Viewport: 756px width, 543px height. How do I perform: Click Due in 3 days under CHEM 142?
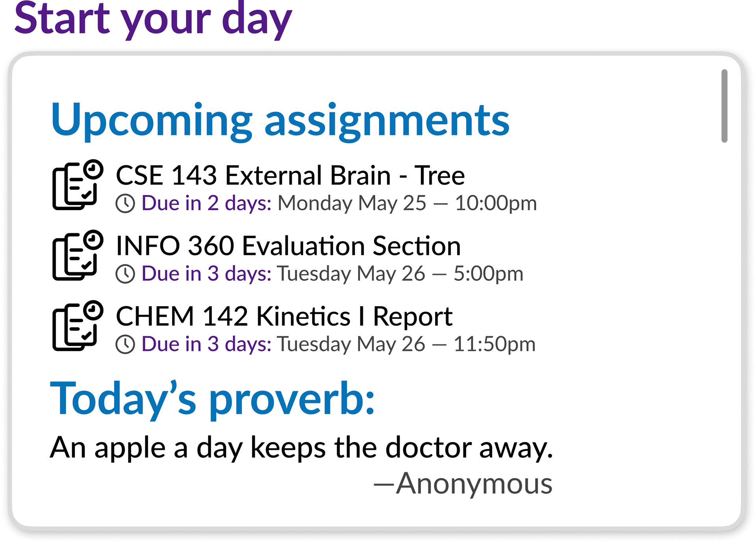click(x=206, y=344)
